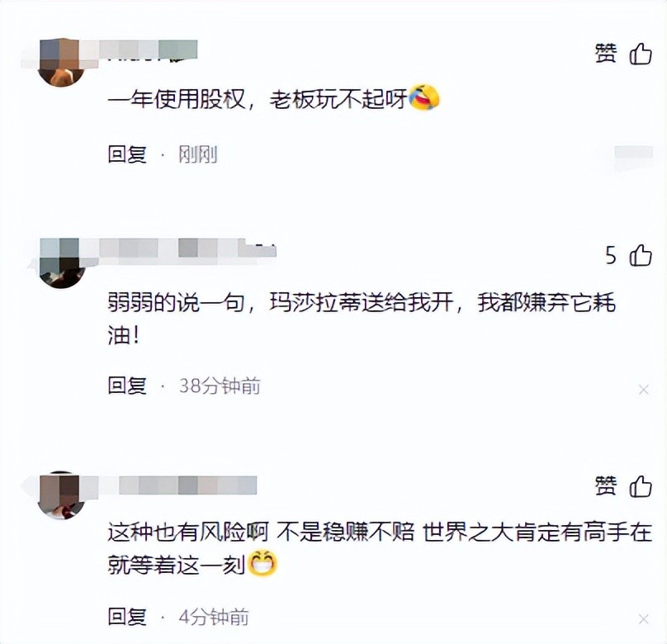This screenshot has width=667, height=644.
Task: Tap thumbs-up icon on 这种也有风险 comment
Action: 641,485
